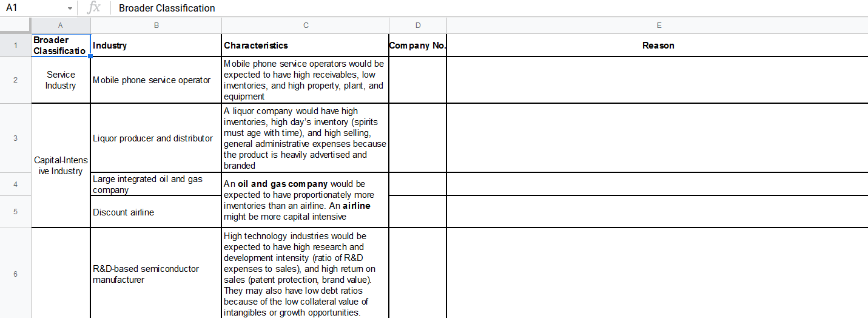Select the high technology industries characteristics cell
868x318 pixels.
(306, 274)
